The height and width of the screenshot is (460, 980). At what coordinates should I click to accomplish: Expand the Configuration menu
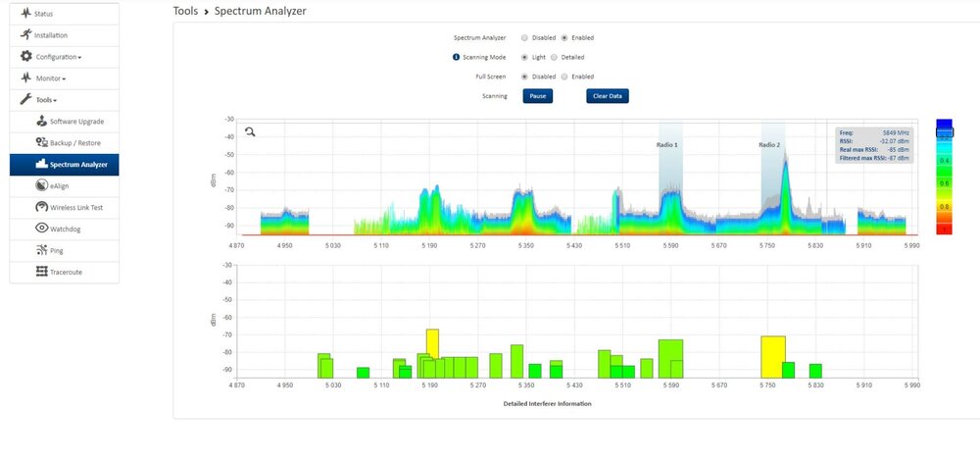(x=58, y=57)
